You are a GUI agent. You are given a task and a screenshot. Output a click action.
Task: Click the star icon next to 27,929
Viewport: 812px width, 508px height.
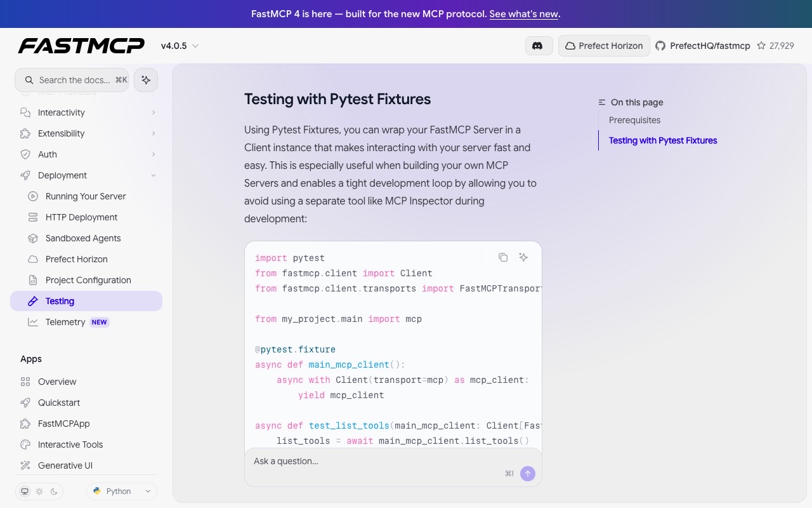[x=761, y=46]
